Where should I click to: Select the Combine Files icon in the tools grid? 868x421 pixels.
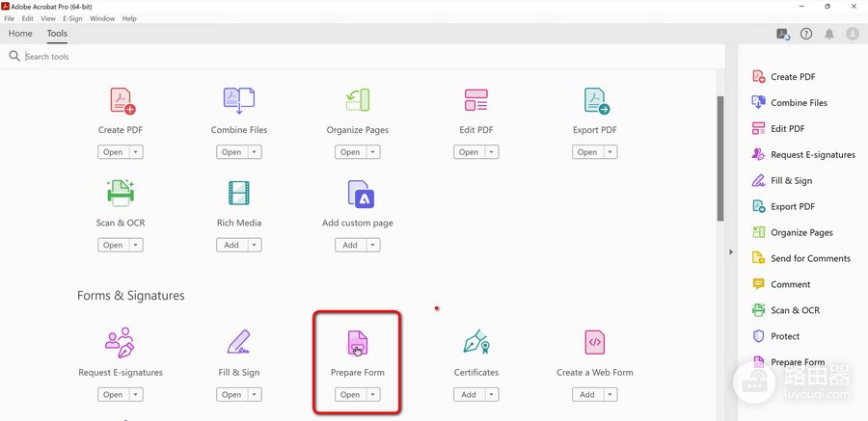[238, 101]
